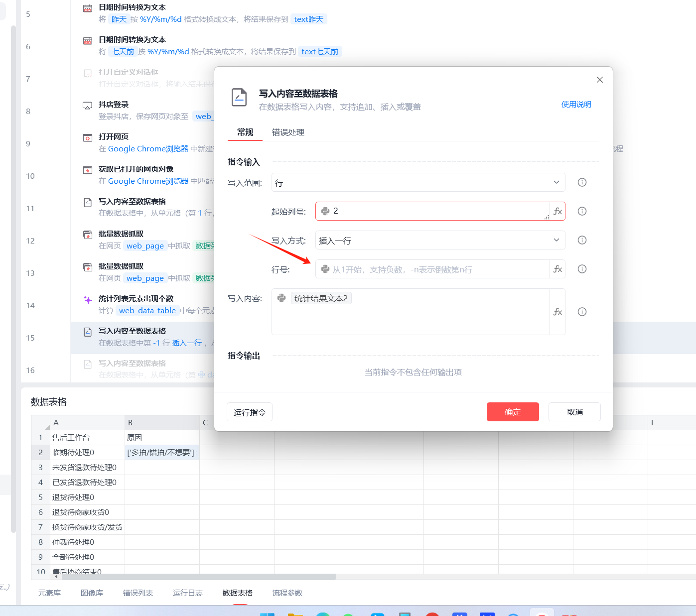
Task: Click the 取消 button
Action: [x=574, y=412]
